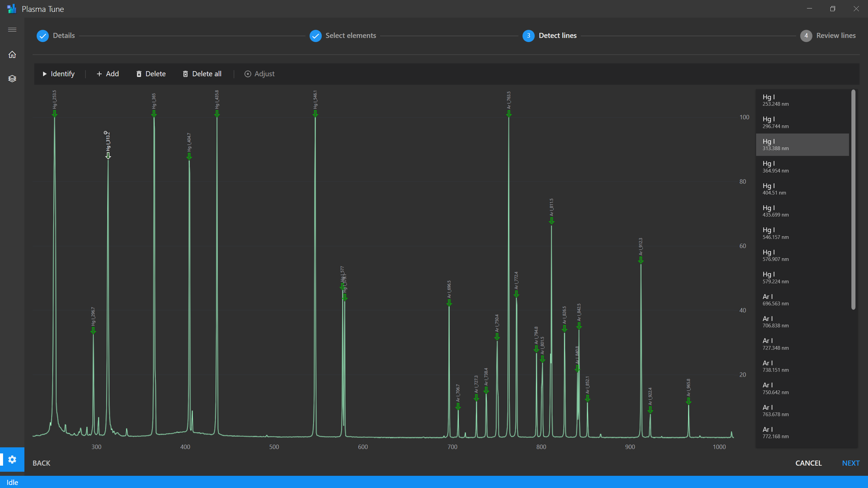Click the Ar I_696.5 peak marker

pyautogui.click(x=449, y=303)
